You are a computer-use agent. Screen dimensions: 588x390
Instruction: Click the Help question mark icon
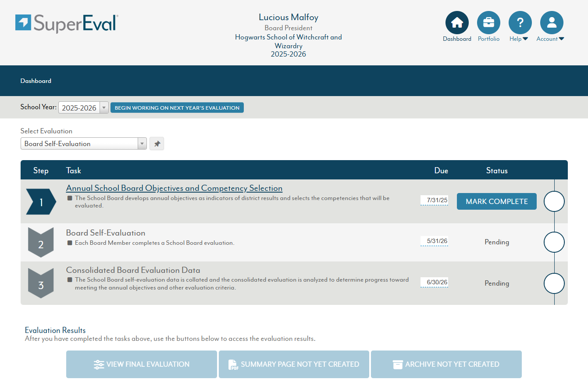tap(520, 23)
